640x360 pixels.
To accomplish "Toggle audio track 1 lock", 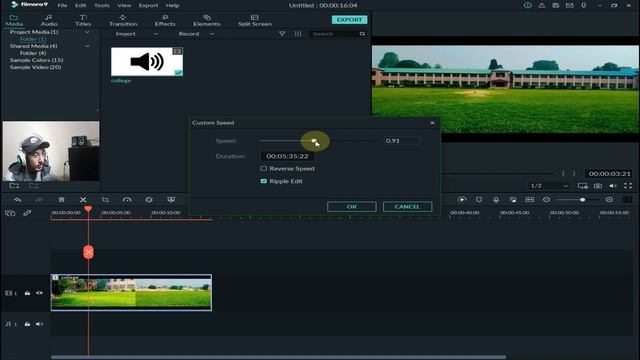I will click(27, 324).
